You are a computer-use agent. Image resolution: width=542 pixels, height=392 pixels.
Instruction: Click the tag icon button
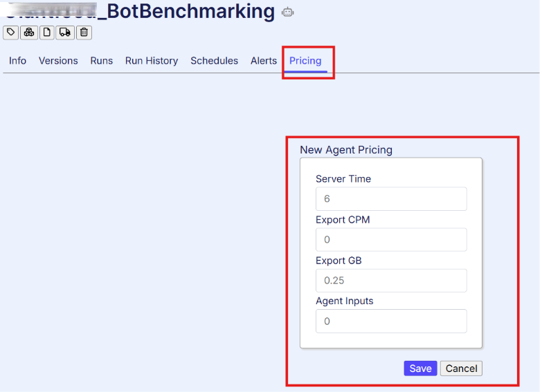pos(11,32)
